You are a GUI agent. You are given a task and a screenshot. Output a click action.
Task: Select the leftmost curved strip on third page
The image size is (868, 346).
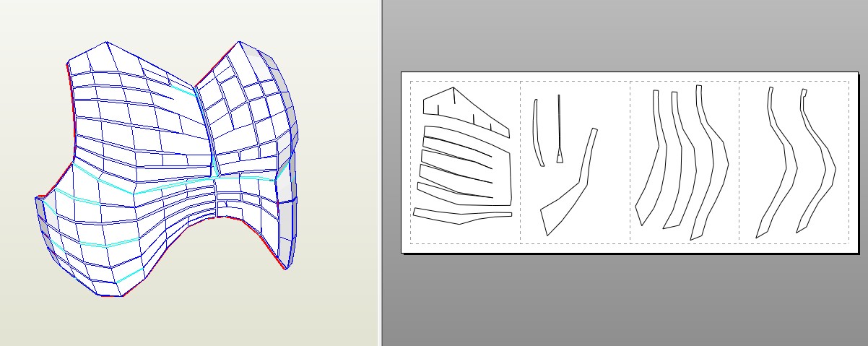pos(651,159)
